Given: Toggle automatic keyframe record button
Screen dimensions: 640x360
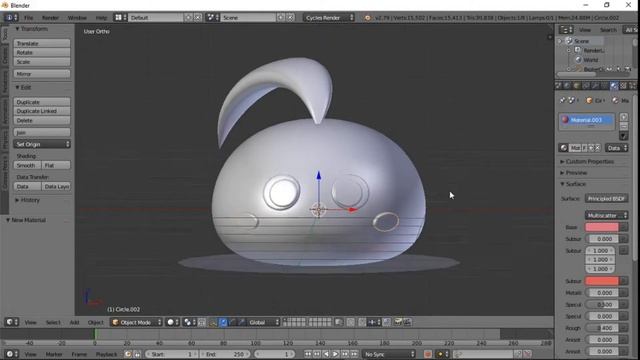Looking at the screenshot, I should [x=428, y=354].
